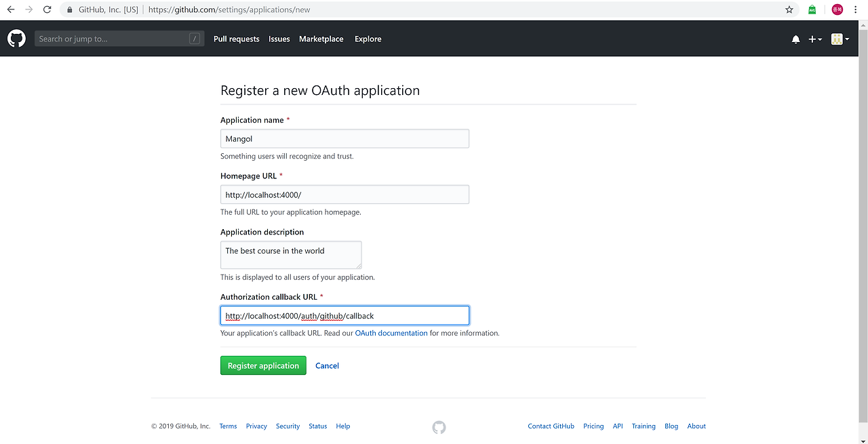This screenshot has height=444, width=868.
Task: Click the Register application button
Action: coord(263,366)
